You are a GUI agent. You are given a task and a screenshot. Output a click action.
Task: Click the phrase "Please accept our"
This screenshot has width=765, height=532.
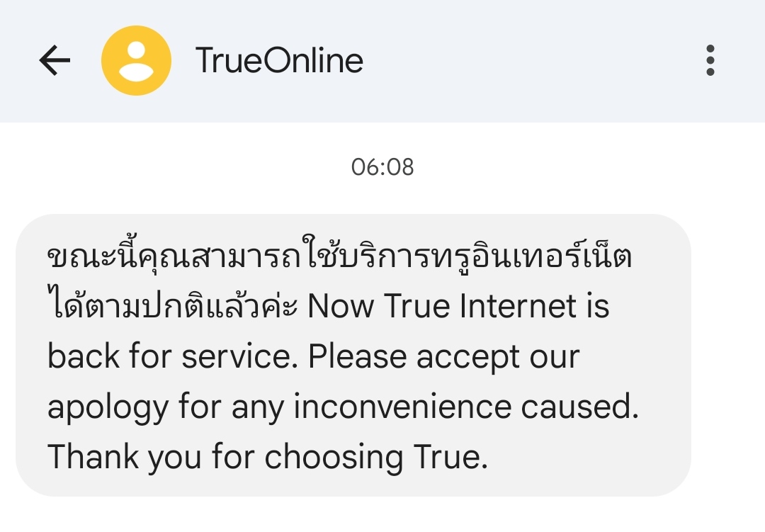click(444, 357)
